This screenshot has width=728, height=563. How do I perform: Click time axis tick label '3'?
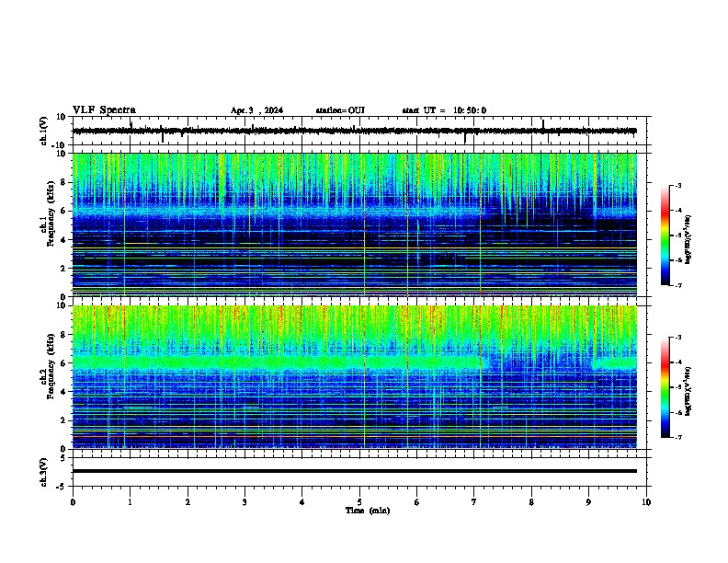(x=245, y=502)
